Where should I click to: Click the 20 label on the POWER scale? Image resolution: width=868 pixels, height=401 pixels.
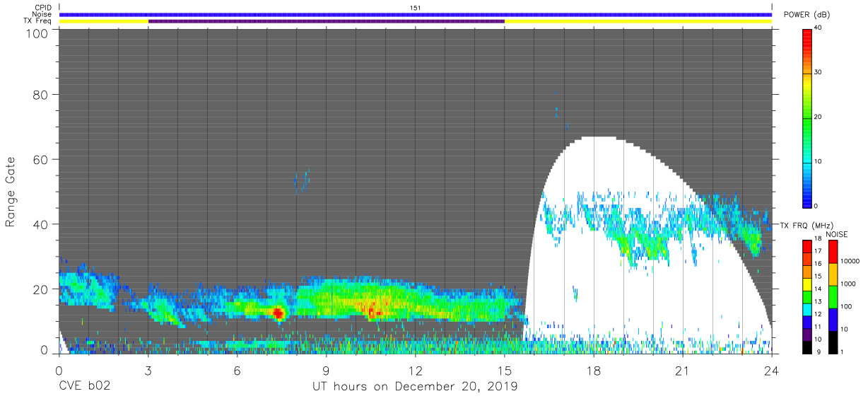816,117
